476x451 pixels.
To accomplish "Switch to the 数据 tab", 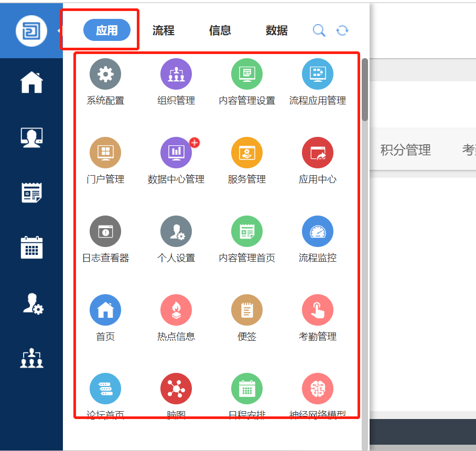I will (277, 30).
